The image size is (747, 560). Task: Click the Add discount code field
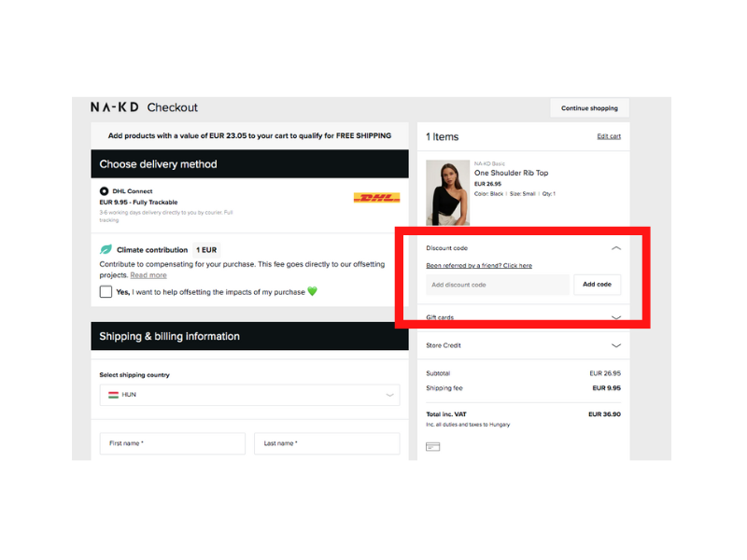498,285
